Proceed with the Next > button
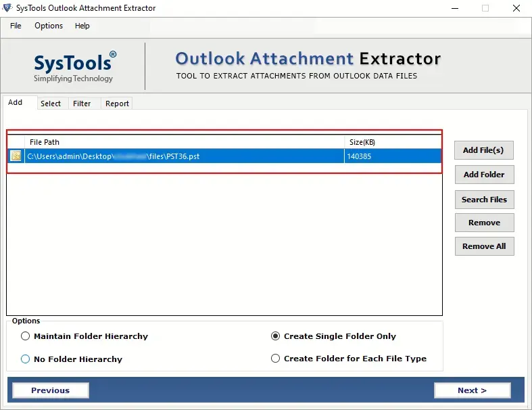This screenshot has width=532, height=410. [473, 390]
